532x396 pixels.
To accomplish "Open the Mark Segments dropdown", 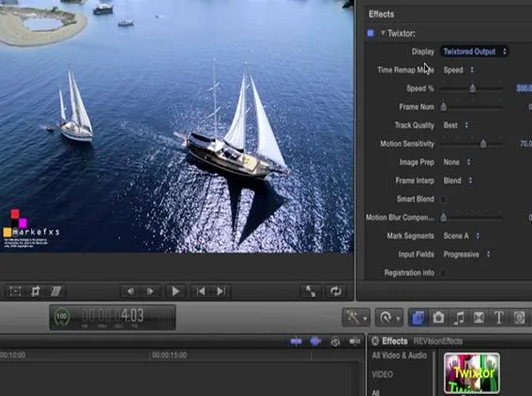I will point(462,236).
